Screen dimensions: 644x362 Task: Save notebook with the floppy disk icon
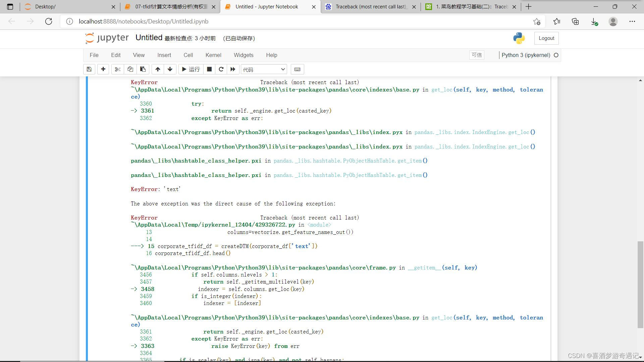tap(89, 69)
